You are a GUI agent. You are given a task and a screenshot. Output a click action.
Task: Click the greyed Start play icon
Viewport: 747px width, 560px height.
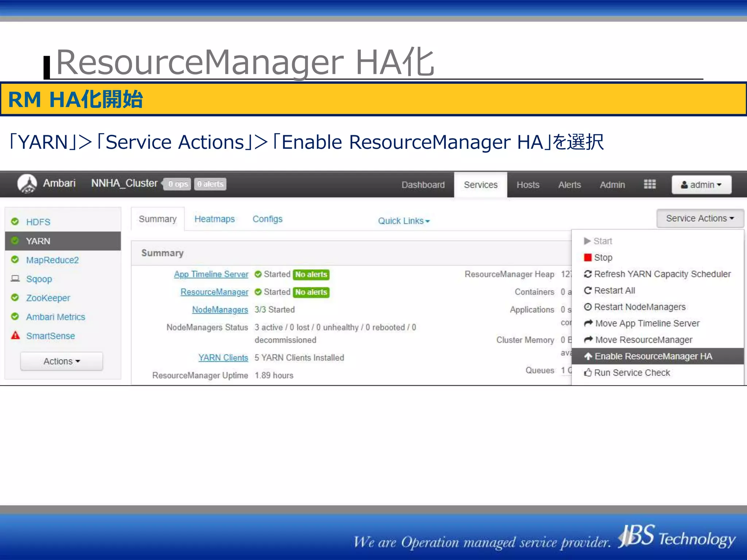pos(587,241)
